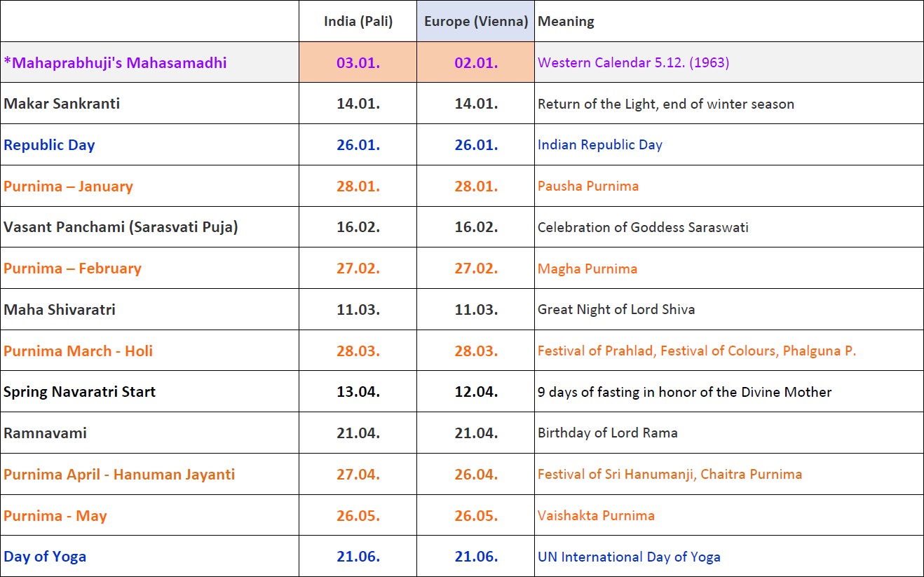
Task: Select Vasant Panchami (Sarasvati Puja) cell
Action: pos(121,227)
